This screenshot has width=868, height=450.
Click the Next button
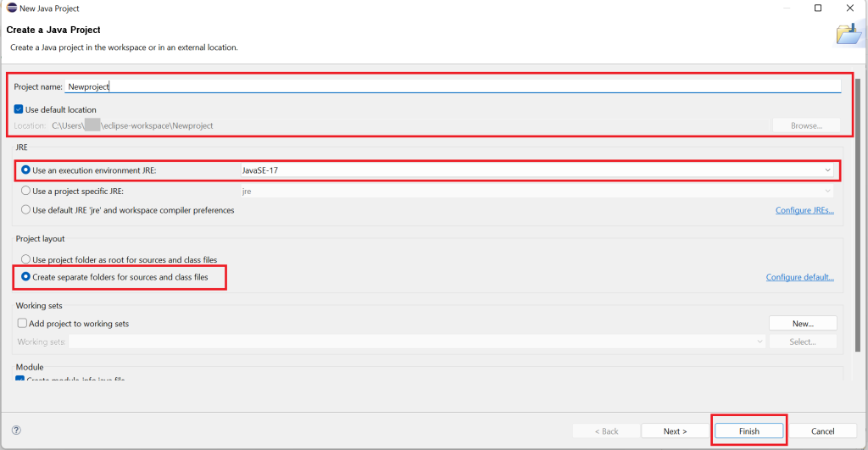(675, 431)
